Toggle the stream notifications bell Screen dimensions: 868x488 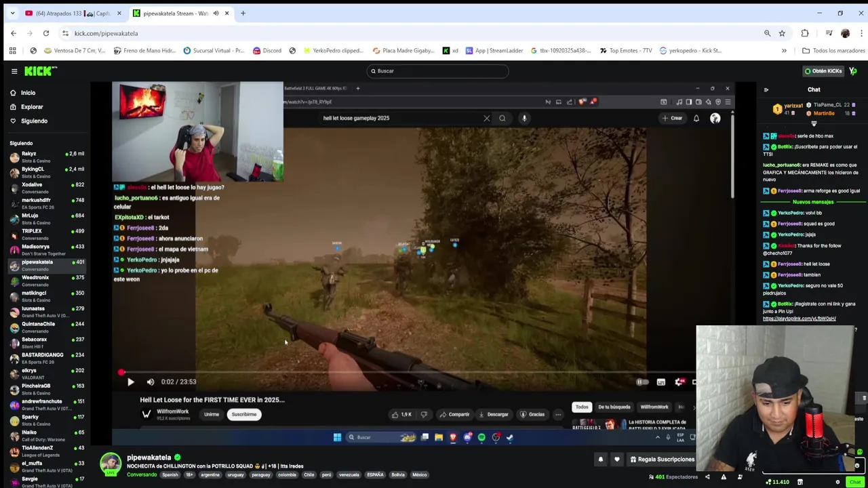(600, 460)
